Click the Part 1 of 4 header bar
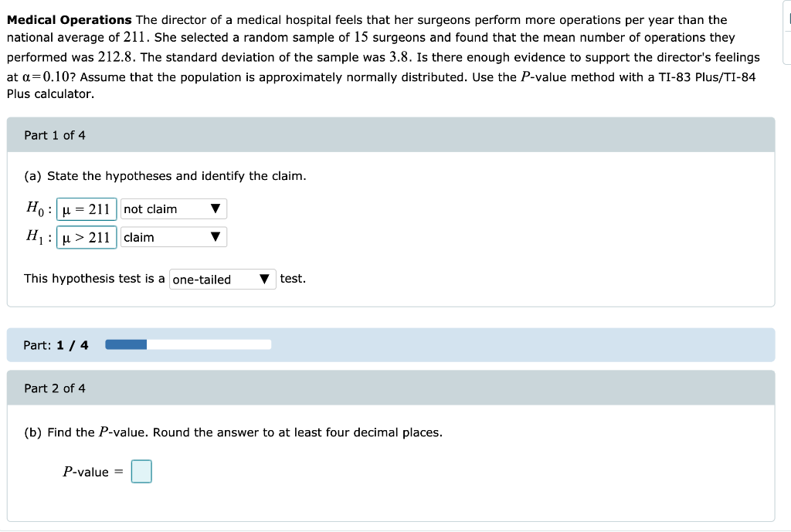791x532 pixels. [391, 134]
